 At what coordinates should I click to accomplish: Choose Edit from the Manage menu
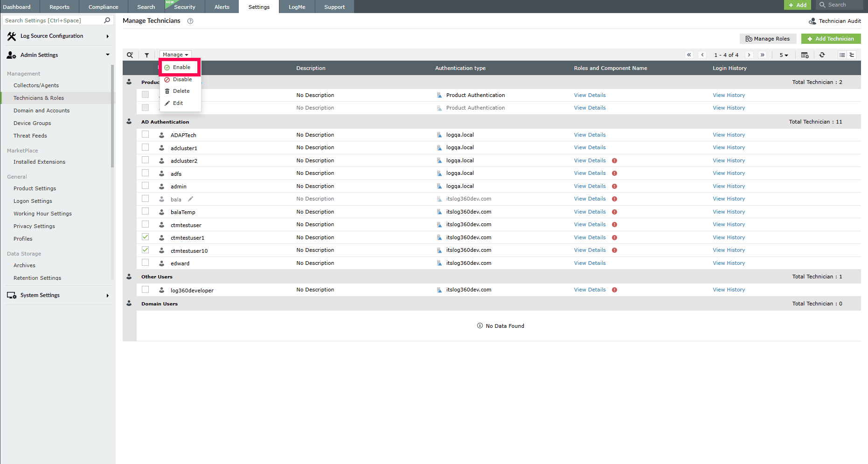[180, 103]
